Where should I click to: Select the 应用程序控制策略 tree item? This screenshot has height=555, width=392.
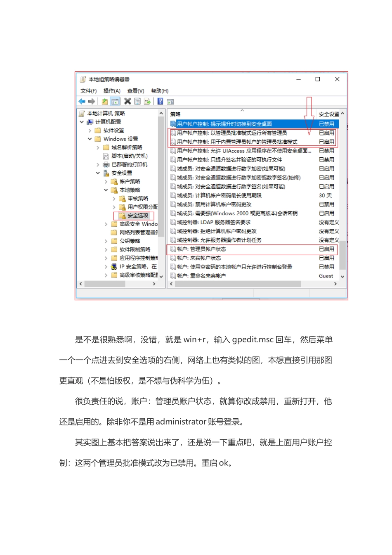point(139,258)
